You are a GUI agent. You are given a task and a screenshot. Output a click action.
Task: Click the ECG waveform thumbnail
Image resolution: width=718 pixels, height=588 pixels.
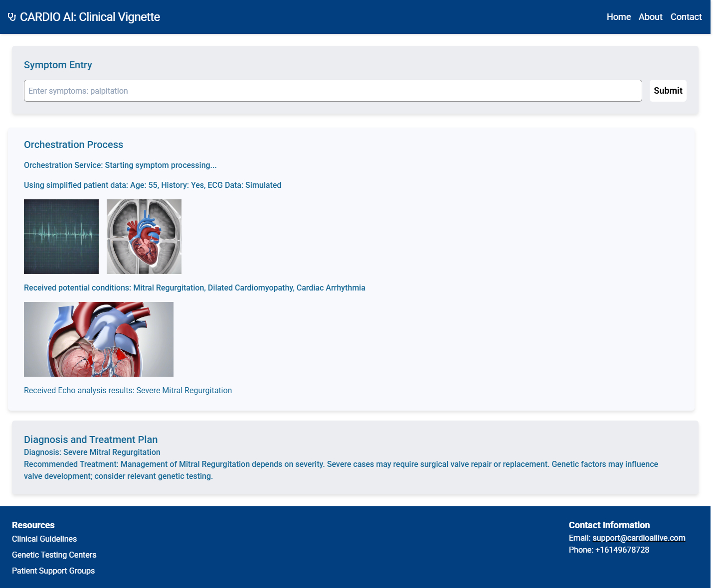pos(61,237)
